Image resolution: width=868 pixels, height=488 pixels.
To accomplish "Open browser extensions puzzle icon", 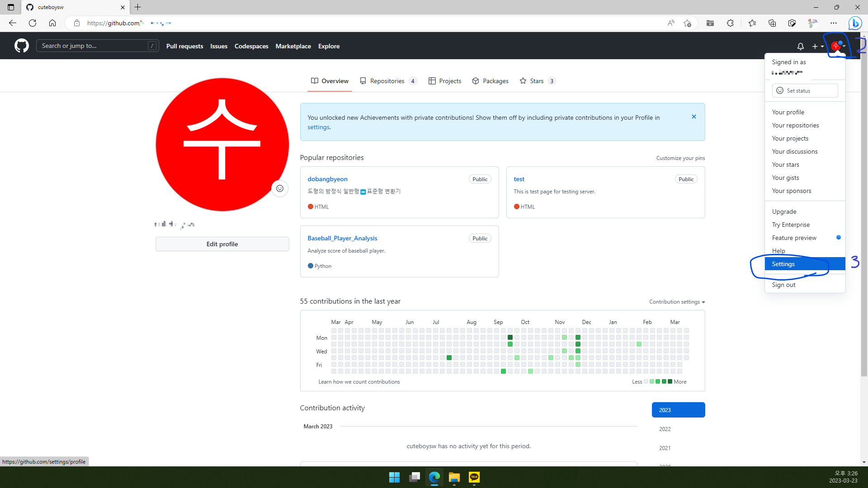I will click(x=730, y=23).
